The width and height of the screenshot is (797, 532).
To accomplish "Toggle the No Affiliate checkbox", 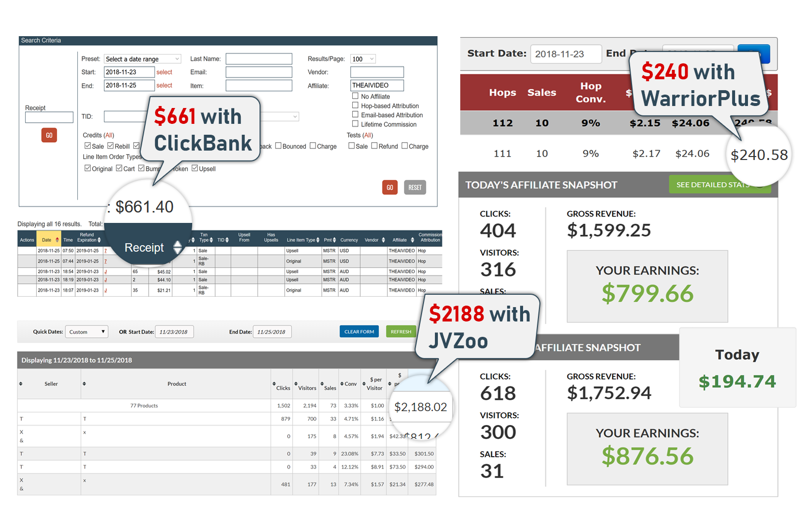I will pyautogui.click(x=355, y=96).
